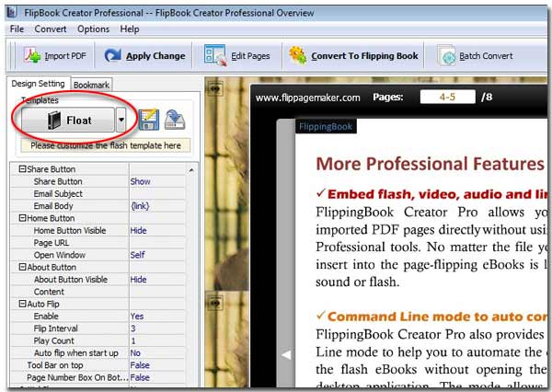Click Home Button Visible Hide value
This screenshot has width=552, height=392.
(138, 230)
